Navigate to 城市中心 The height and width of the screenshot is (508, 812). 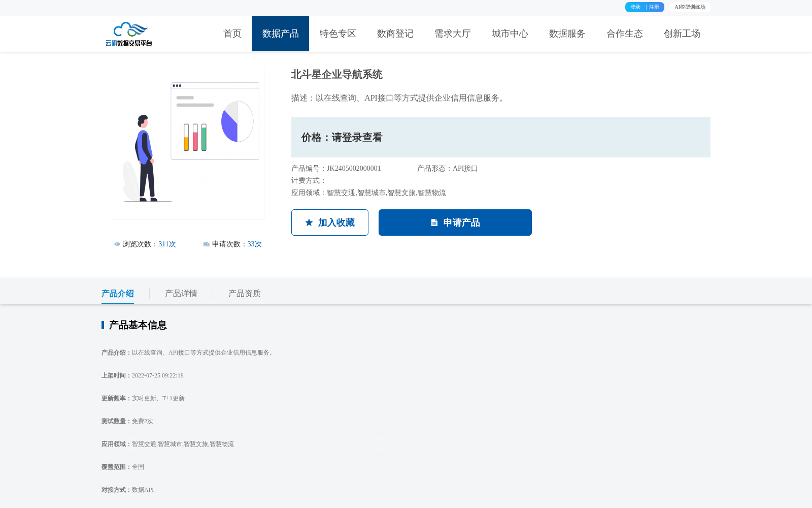coord(510,34)
